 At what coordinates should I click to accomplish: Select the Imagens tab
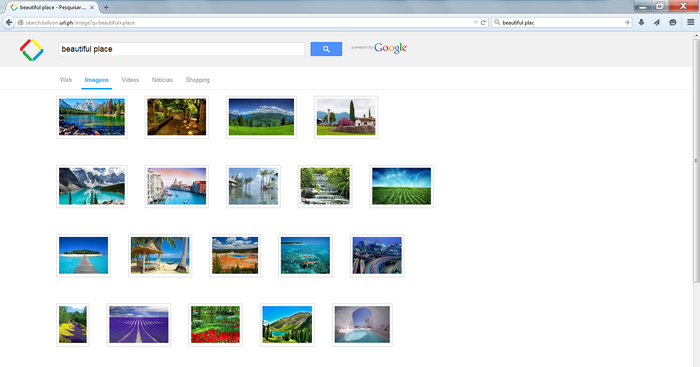click(x=96, y=80)
